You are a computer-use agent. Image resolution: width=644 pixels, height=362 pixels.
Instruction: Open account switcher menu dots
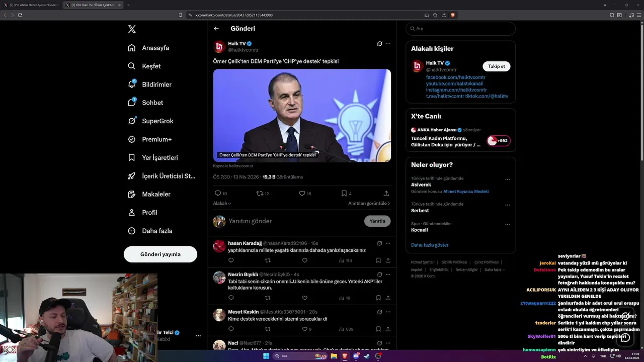pyautogui.click(x=198, y=336)
